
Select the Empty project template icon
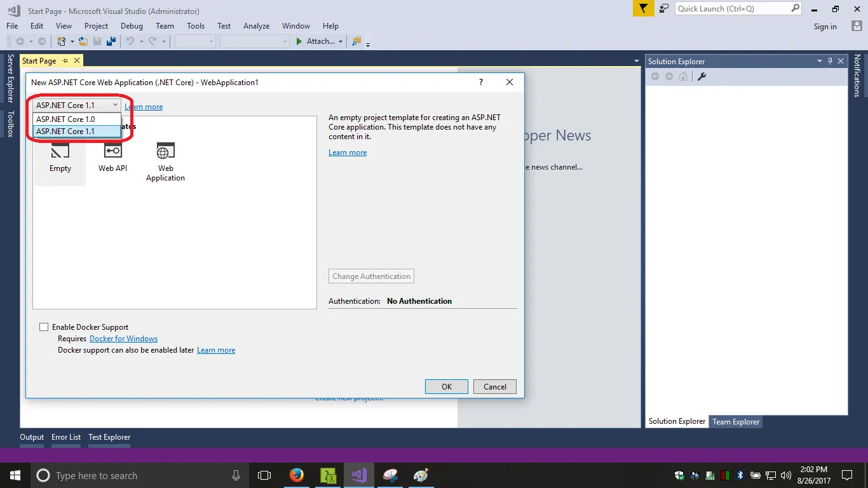[60, 151]
